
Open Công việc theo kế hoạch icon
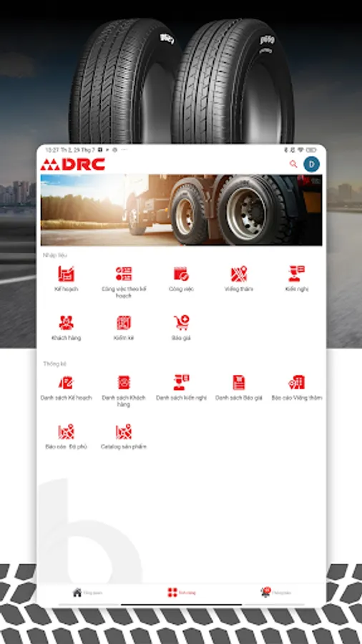click(x=124, y=274)
